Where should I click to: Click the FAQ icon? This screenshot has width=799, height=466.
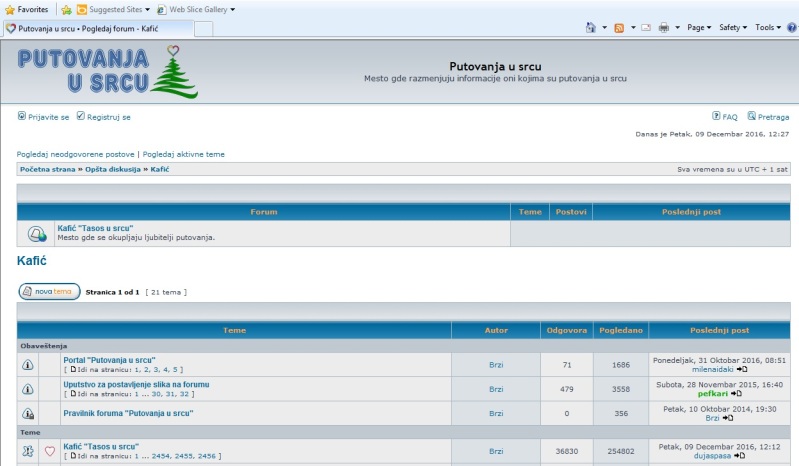coord(716,116)
